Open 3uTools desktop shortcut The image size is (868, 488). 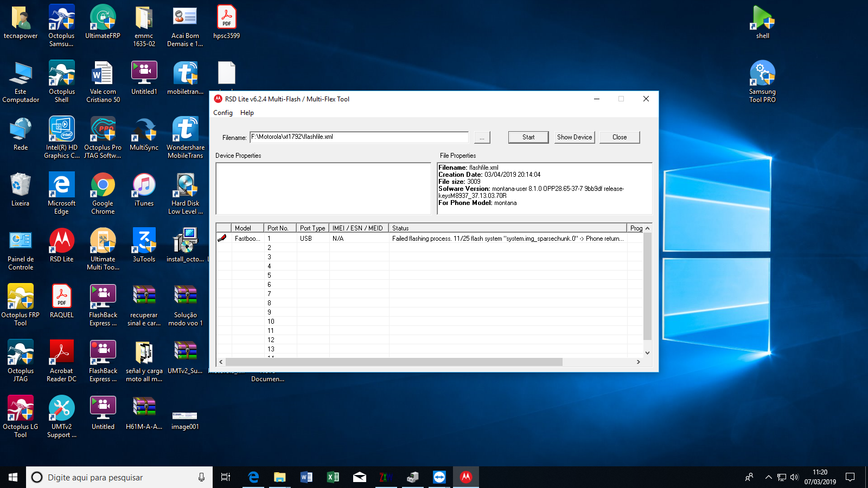[x=144, y=245]
